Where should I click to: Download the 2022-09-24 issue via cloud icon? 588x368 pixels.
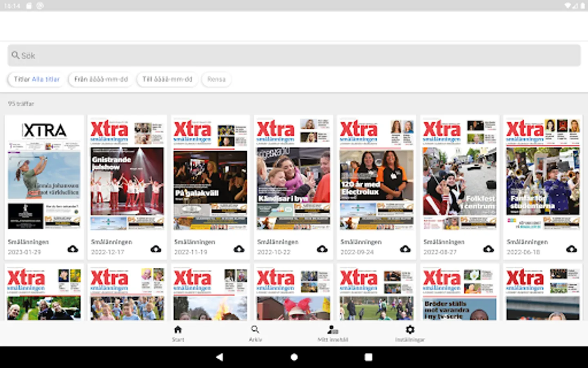(x=405, y=249)
